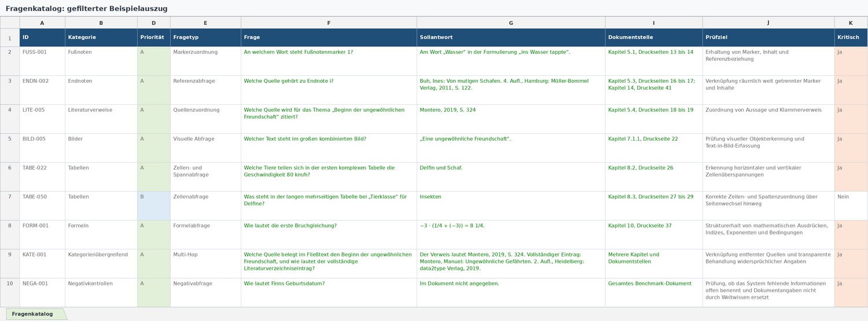
Task: Select column F header
Action: pos(329,23)
